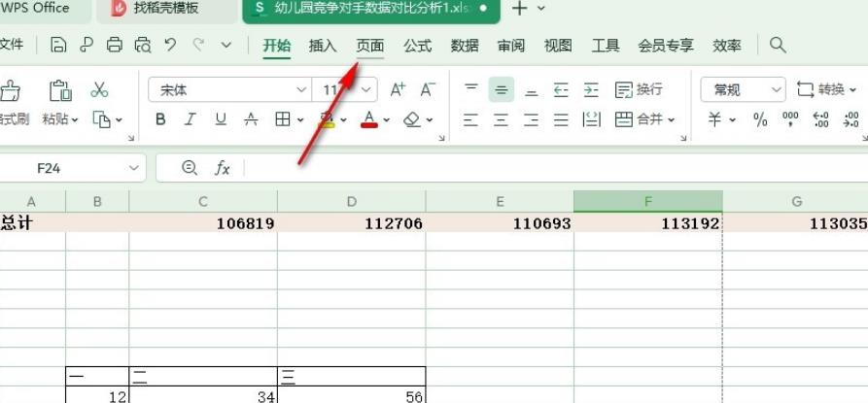Align text to vertical middle
This screenshot has height=403, width=868.
[x=501, y=89]
